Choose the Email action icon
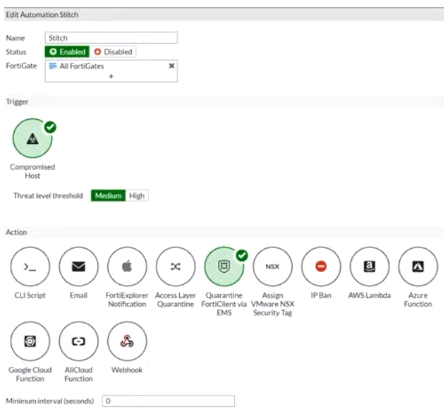 pyautogui.click(x=79, y=267)
